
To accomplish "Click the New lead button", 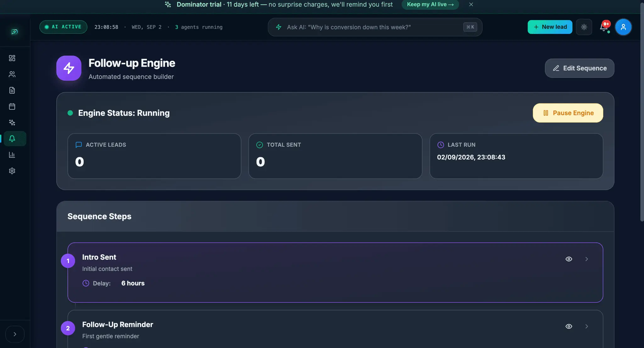I will click(x=550, y=27).
